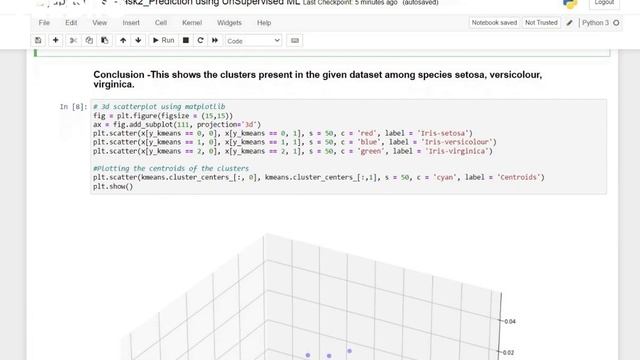Open the command palette keyboard icon
This screenshot has height=360, width=640.
click(x=295, y=40)
